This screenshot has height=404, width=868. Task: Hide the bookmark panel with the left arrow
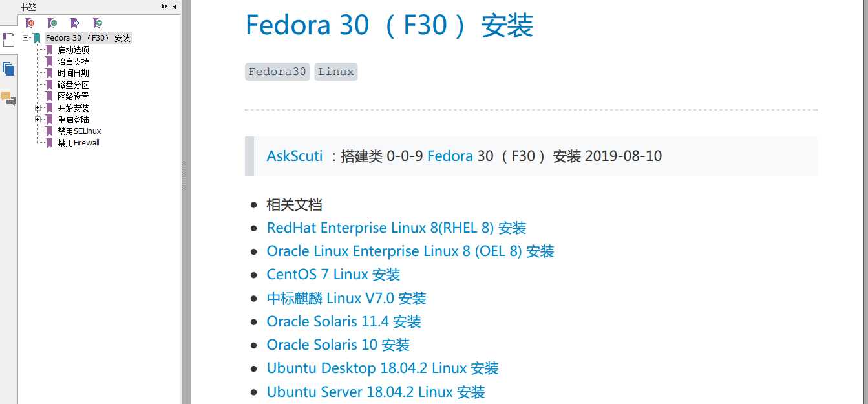tap(175, 6)
